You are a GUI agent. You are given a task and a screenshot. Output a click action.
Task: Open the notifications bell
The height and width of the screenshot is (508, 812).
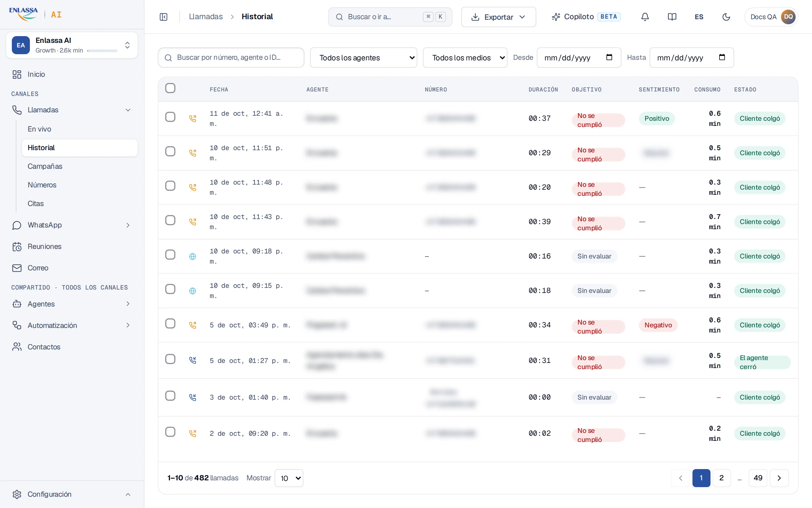(645, 17)
